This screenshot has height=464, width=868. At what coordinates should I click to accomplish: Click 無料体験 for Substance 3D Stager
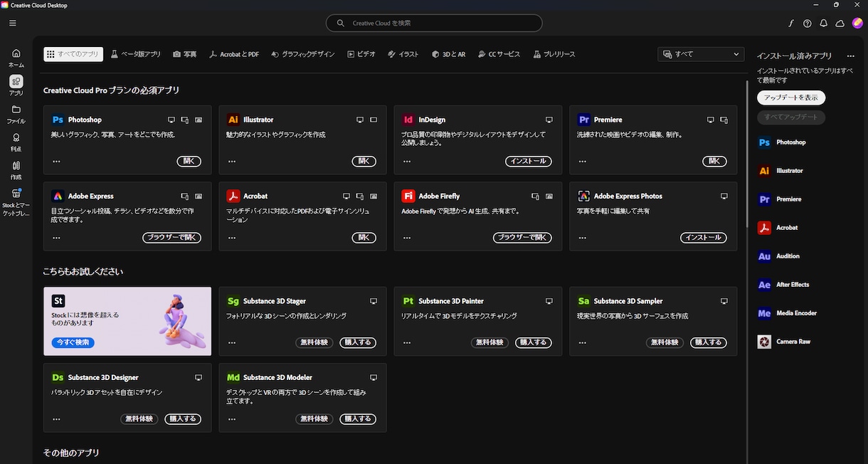pyautogui.click(x=314, y=342)
